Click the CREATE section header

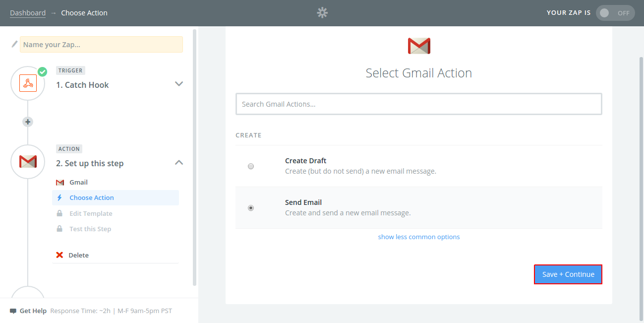pyautogui.click(x=248, y=135)
